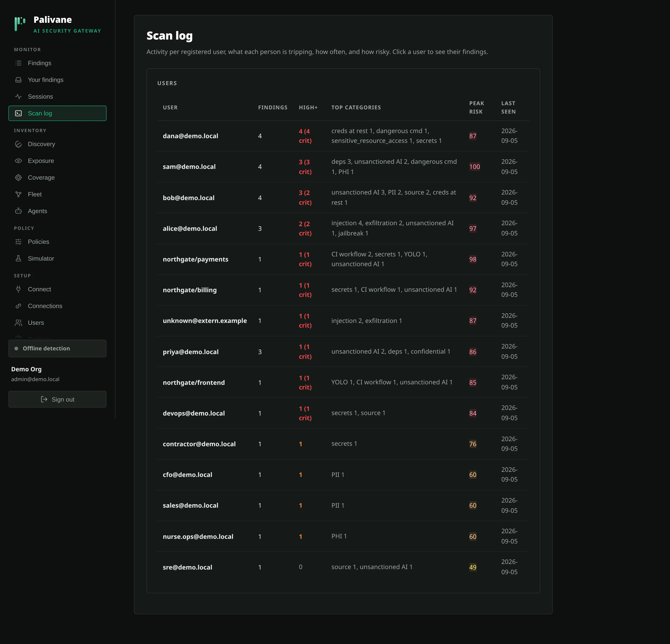This screenshot has width=670, height=644.
Task: Navigate to Discovery
Action: [x=57, y=144]
